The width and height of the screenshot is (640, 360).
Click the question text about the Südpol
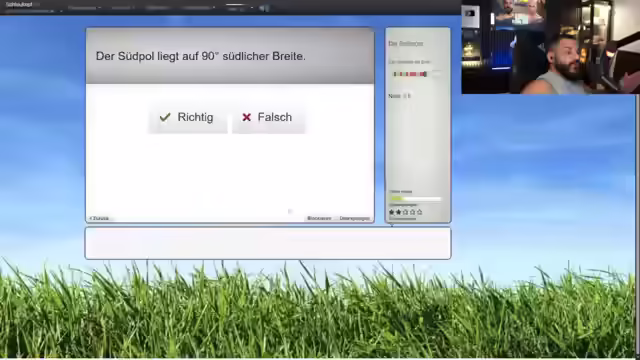(200, 56)
